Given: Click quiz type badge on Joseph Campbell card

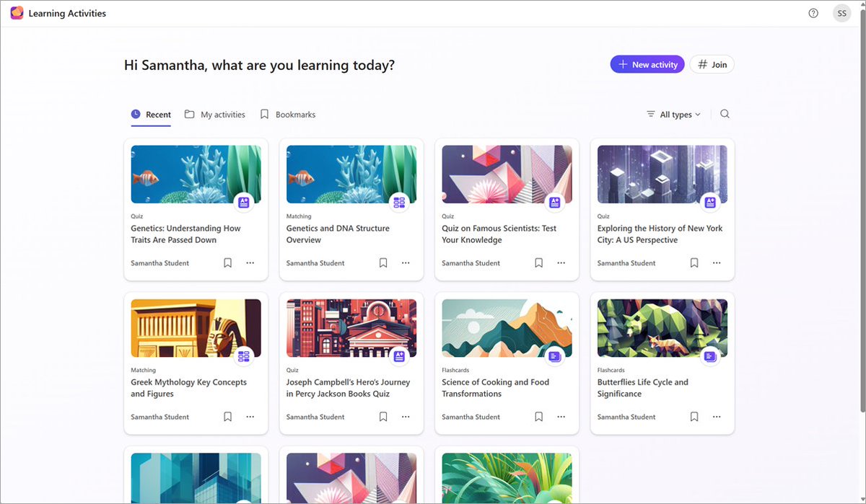Looking at the screenshot, I should (399, 356).
